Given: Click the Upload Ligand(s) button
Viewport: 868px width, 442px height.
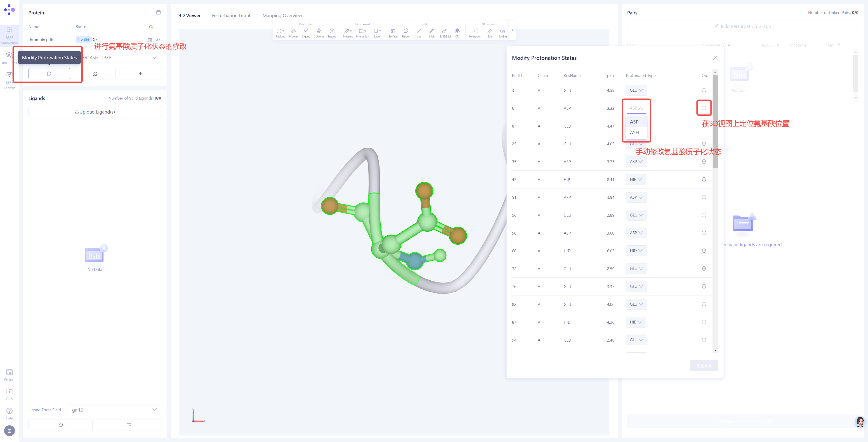Looking at the screenshot, I should (95, 112).
